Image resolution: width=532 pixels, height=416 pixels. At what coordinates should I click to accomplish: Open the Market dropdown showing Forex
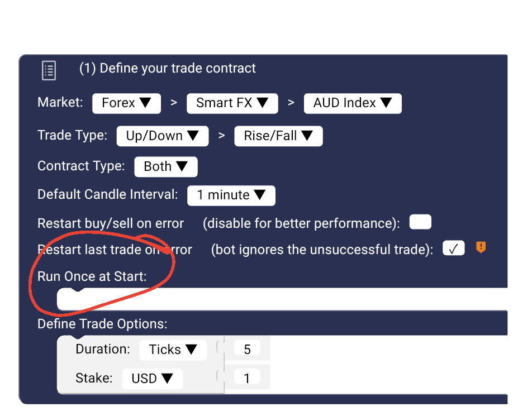tap(126, 103)
